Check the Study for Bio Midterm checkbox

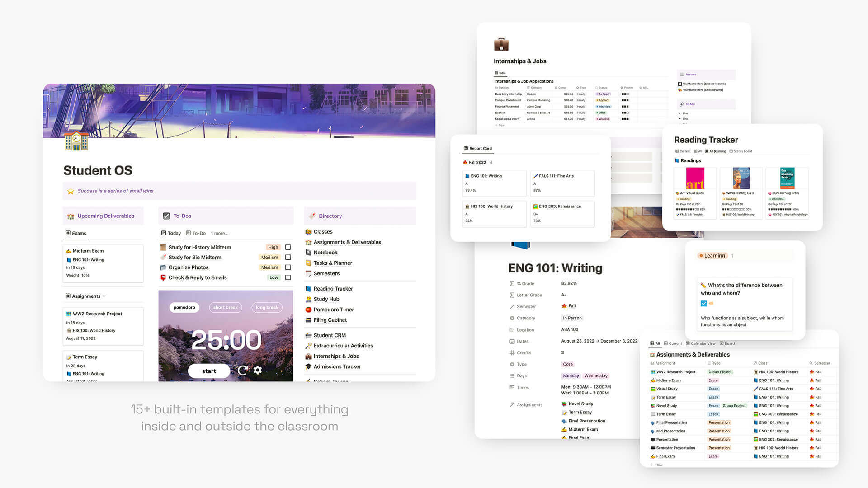pyautogui.click(x=288, y=257)
